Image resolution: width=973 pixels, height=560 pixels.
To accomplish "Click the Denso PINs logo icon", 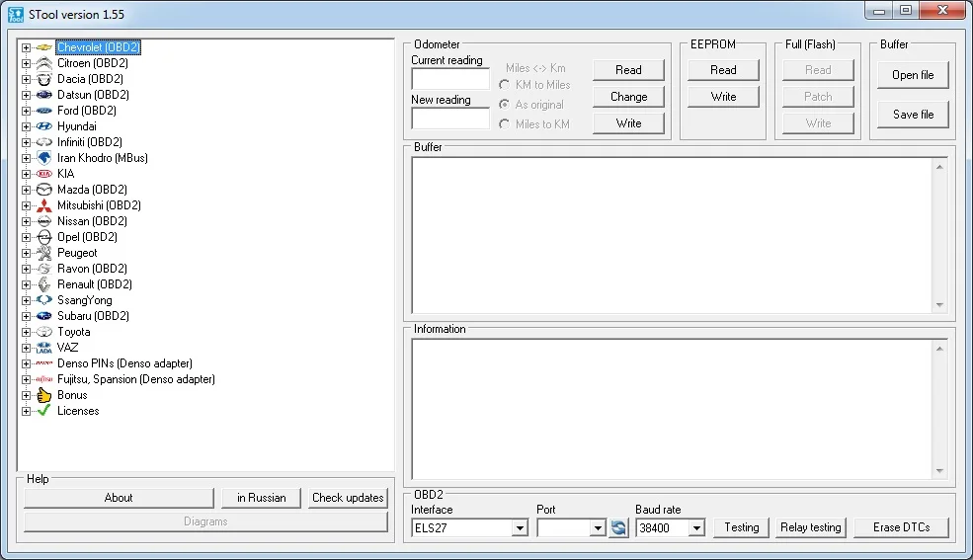I will pos(44,363).
